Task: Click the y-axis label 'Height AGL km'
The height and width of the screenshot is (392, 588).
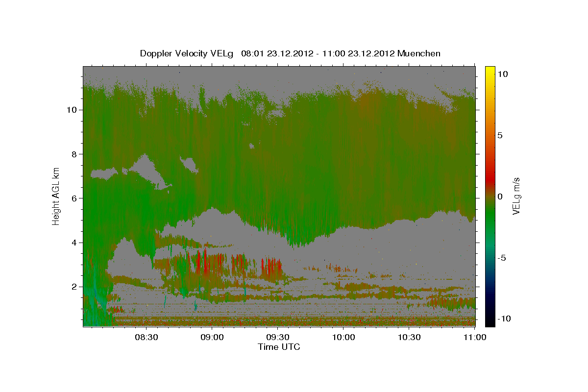Action: coord(56,196)
